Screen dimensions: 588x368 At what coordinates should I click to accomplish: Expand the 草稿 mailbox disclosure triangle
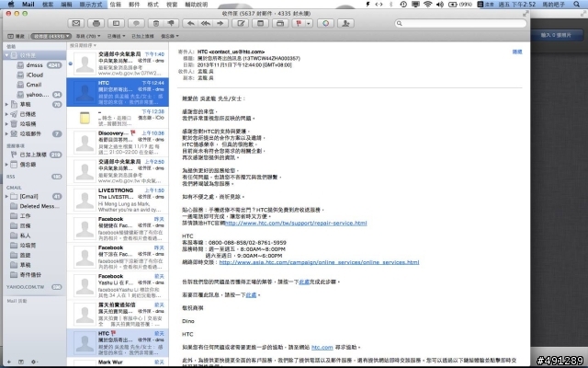point(6,104)
